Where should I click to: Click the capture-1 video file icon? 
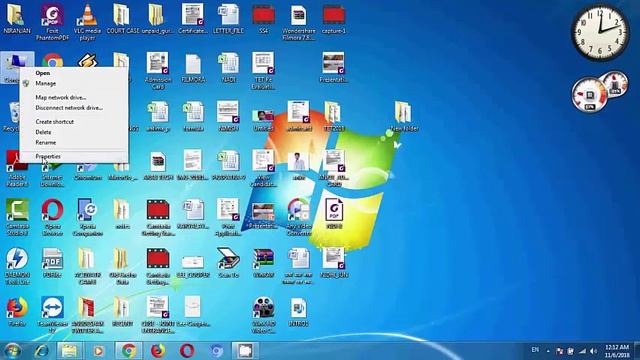(334, 19)
